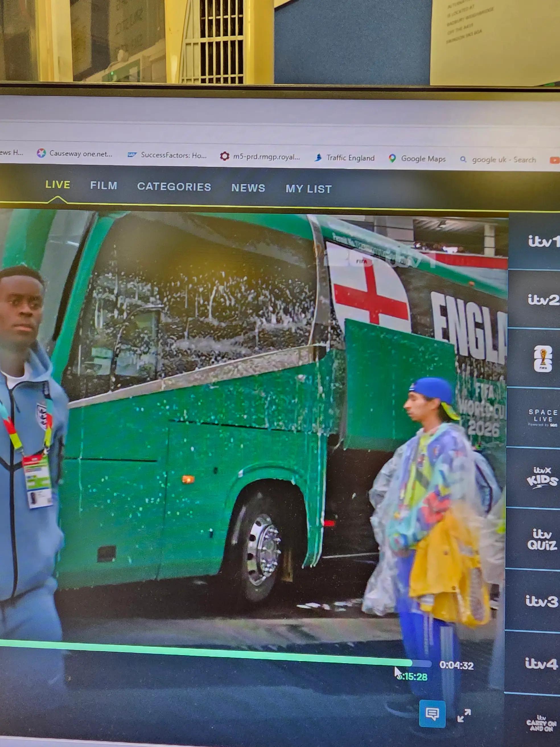Image resolution: width=560 pixels, height=747 pixels.
Task: Select the LIVE navigation tab
Action: [x=58, y=184]
